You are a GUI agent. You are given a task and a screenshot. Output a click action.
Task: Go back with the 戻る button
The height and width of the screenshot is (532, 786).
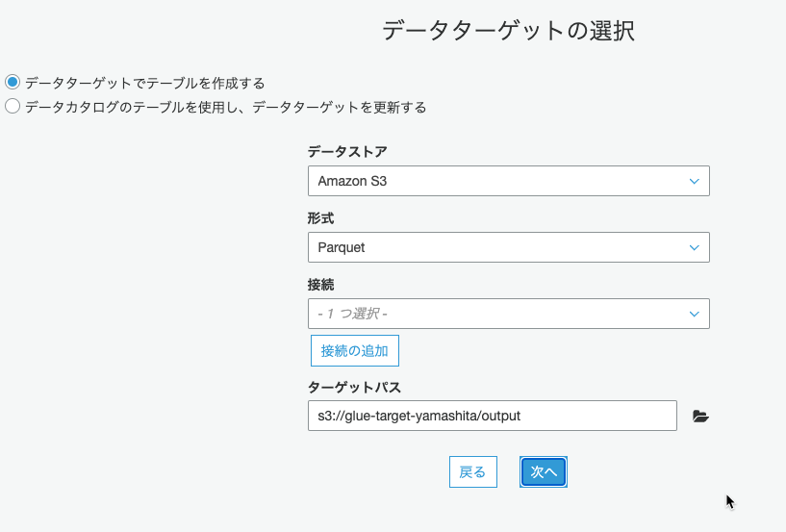click(x=473, y=471)
